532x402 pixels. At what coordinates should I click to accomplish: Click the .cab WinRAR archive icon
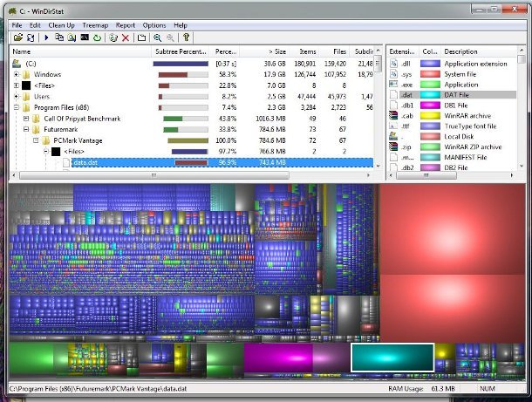coord(393,115)
